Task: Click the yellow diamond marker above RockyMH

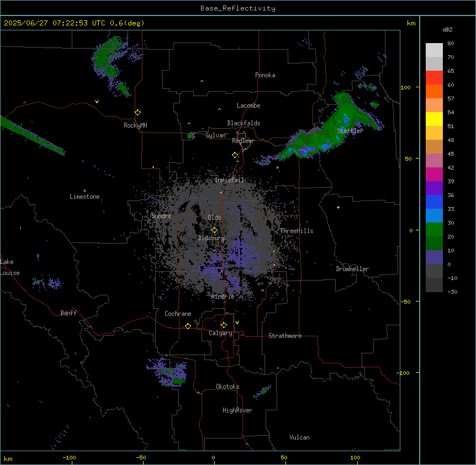Action: click(138, 113)
